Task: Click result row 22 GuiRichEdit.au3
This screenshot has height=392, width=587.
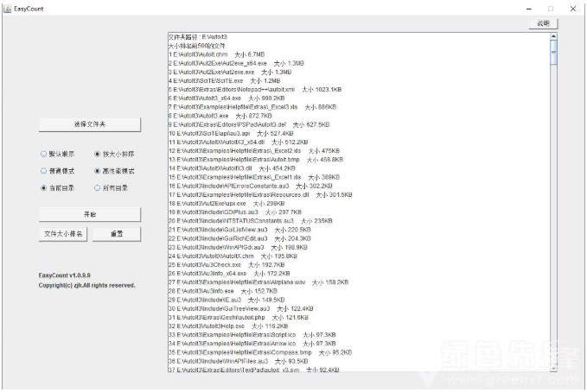Action: click(239, 238)
